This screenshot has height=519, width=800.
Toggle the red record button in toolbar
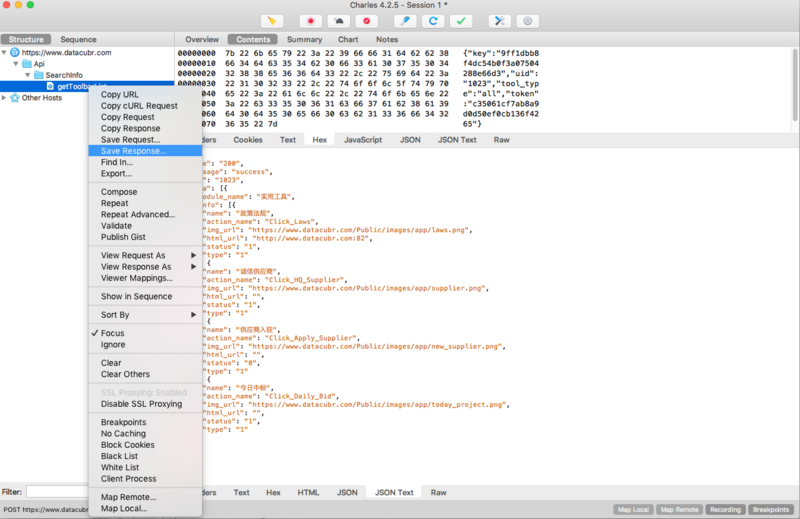point(310,21)
